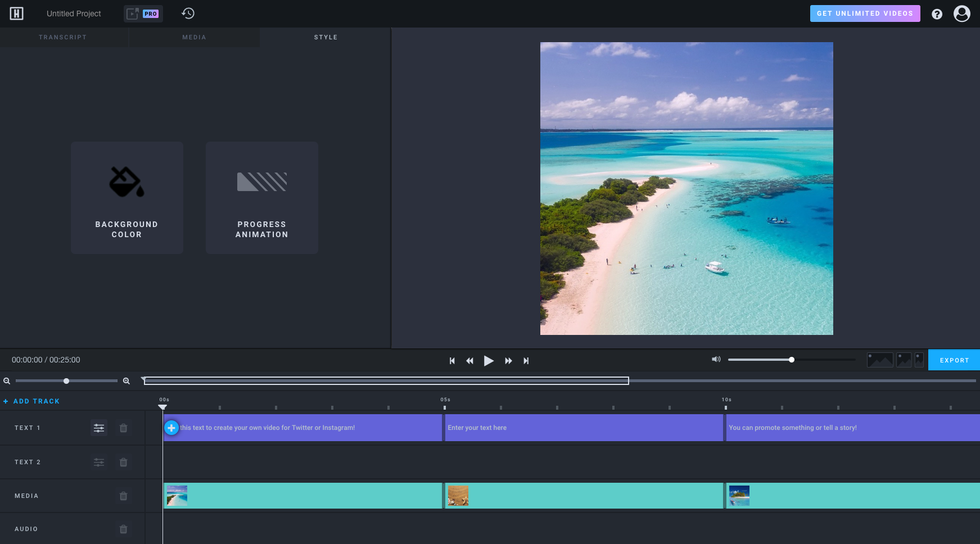Screen dimensions: 980x544
Task: Delete the Text 2 track
Action: [124, 463]
